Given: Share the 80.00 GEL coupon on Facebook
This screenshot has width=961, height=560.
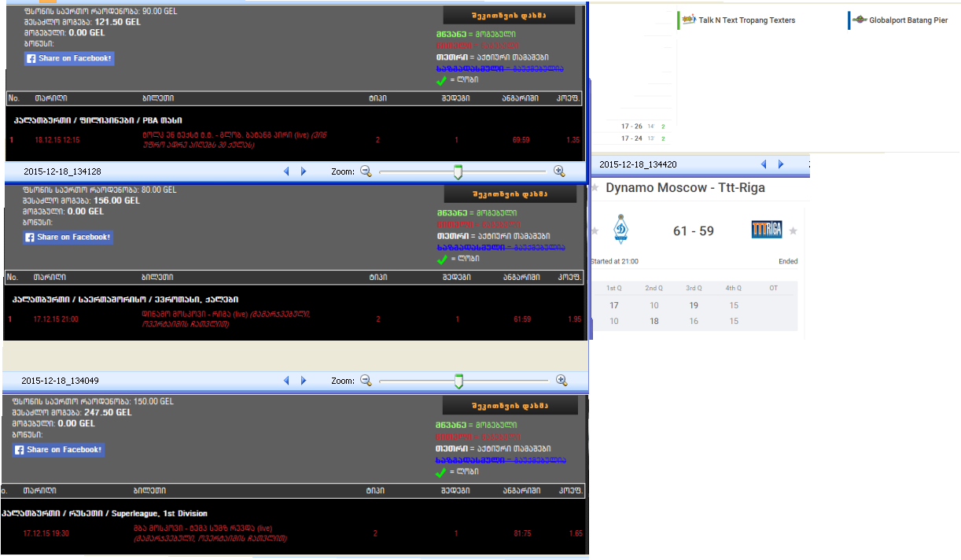Looking at the screenshot, I should tap(68, 237).
